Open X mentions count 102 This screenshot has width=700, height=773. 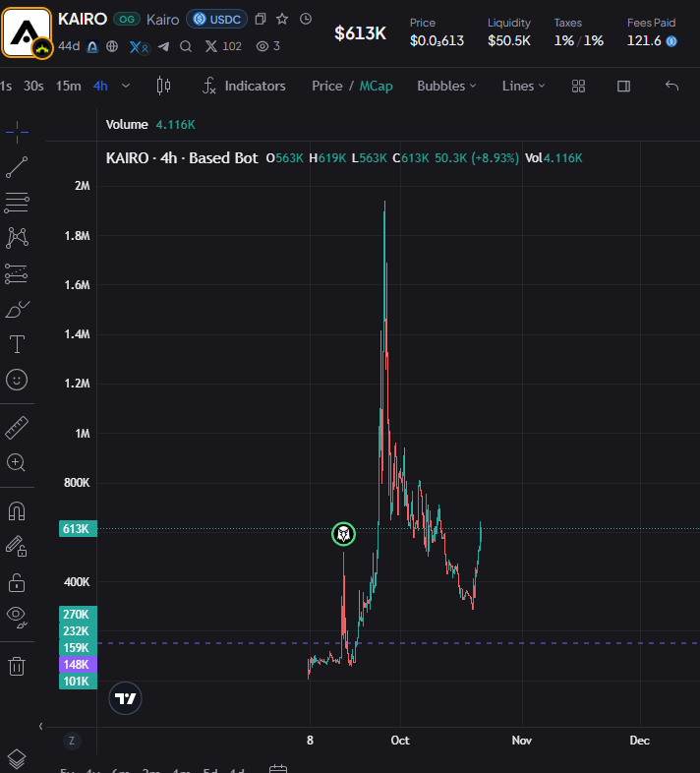(223, 46)
